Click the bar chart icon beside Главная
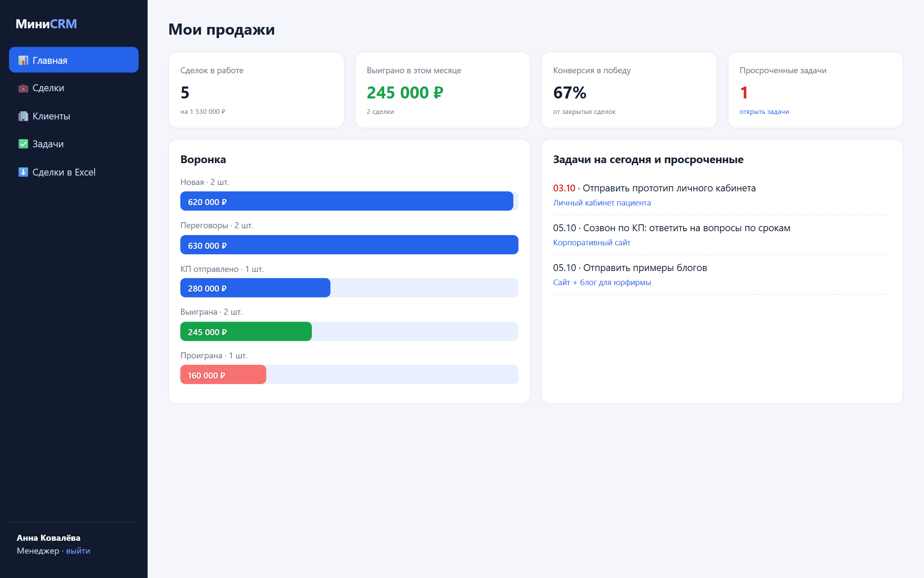 click(23, 60)
